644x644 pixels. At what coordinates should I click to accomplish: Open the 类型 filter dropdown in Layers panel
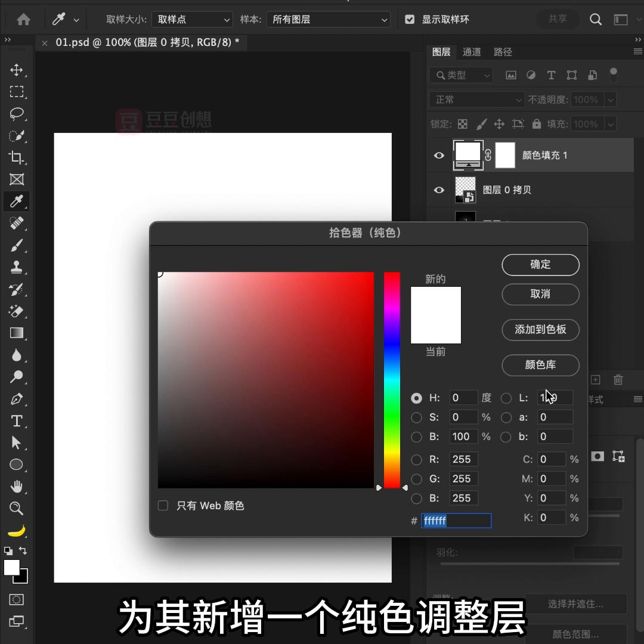[461, 75]
